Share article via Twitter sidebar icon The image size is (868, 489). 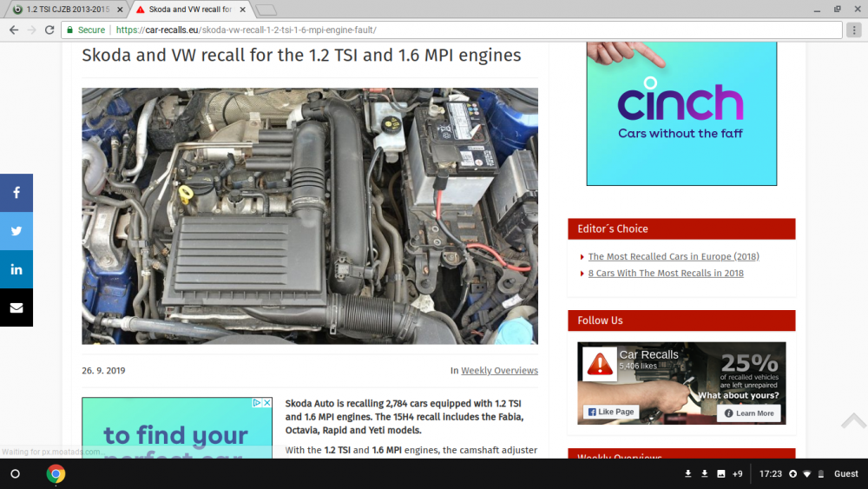16,231
